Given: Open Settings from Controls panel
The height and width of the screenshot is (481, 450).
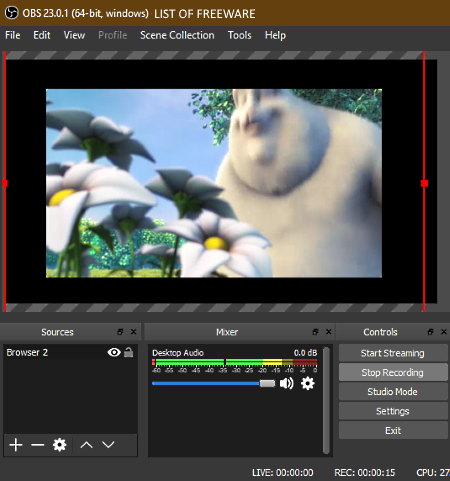Looking at the screenshot, I should click(393, 411).
